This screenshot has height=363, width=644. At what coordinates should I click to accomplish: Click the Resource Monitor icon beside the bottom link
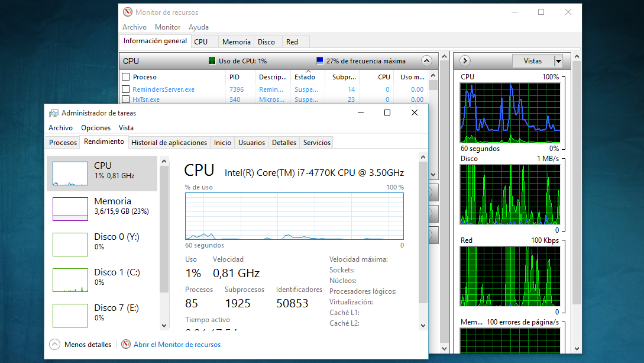[125, 344]
